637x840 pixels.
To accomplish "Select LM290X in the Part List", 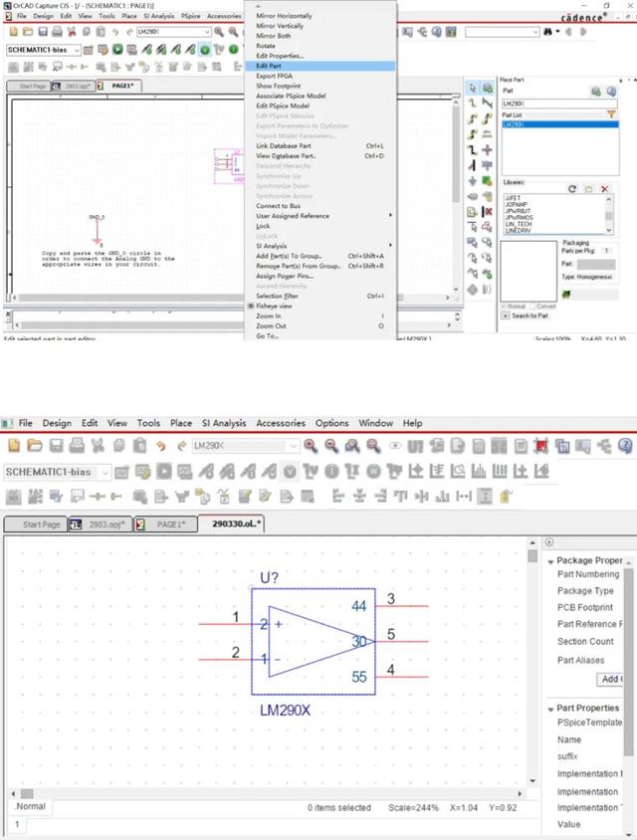I will (x=559, y=124).
